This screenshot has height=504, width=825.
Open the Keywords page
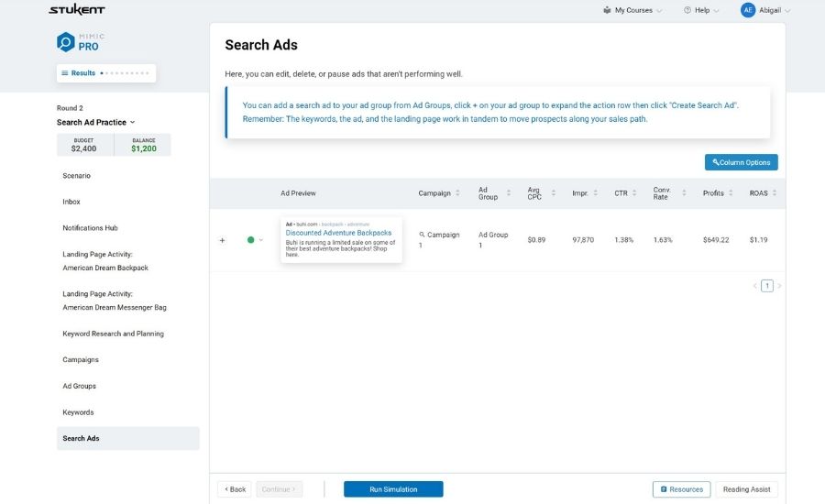coord(78,412)
